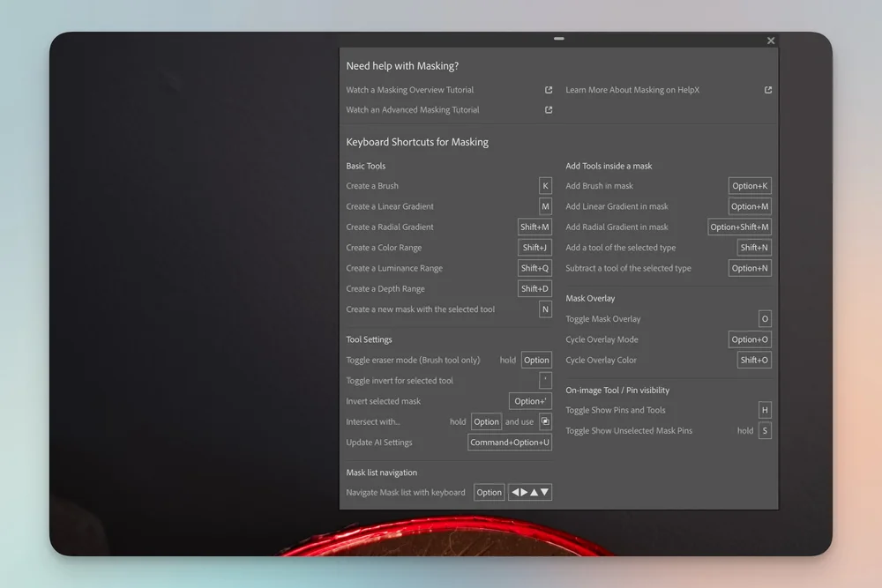Image resolution: width=882 pixels, height=588 pixels.
Task: Click 'On-image Tool / Pin visibility' label
Action: point(617,391)
